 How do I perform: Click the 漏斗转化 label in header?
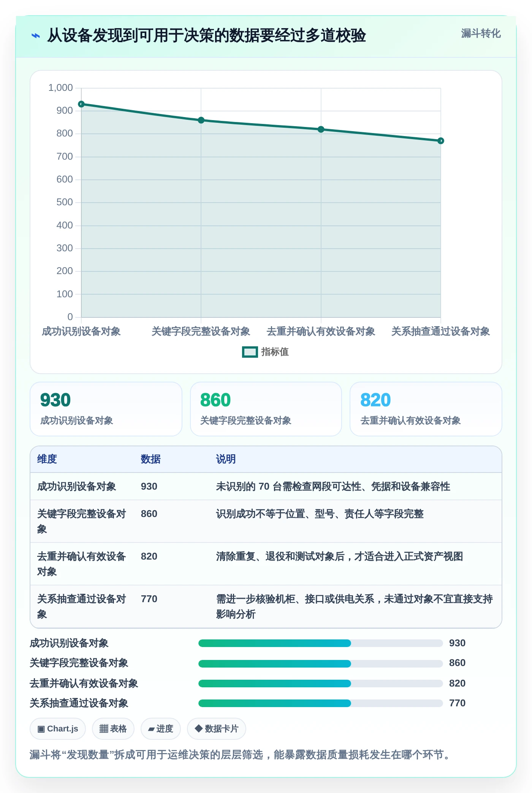click(x=481, y=33)
